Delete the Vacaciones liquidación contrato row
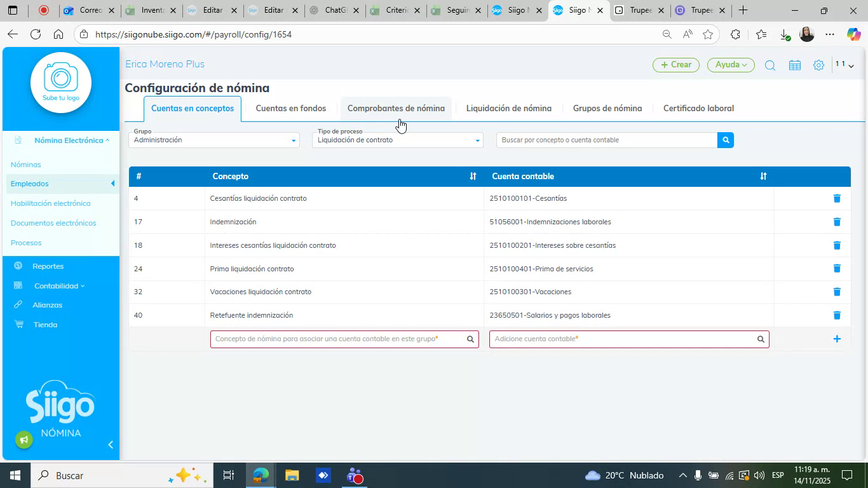 [837, 292]
